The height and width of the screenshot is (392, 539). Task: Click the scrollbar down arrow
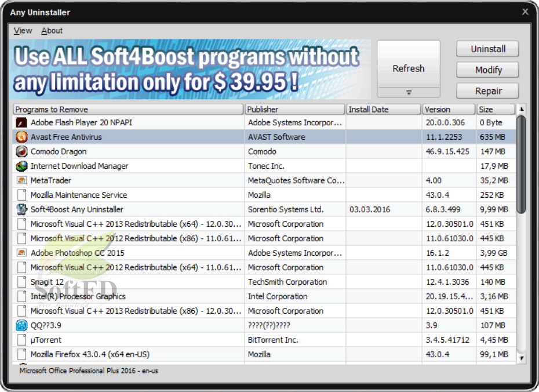(522, 358)
